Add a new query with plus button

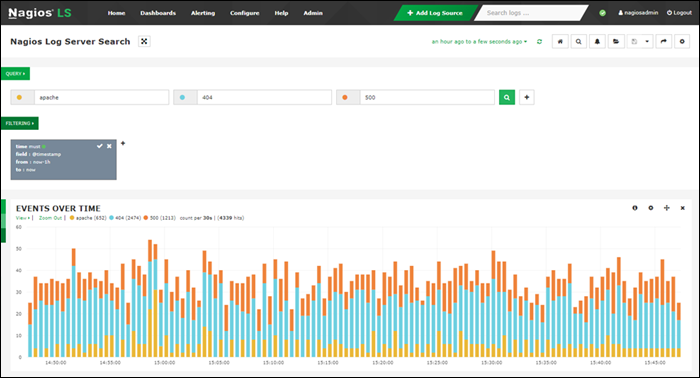(527, 97)
